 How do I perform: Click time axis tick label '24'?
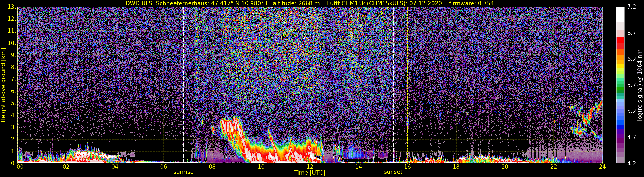coord(602,167)
